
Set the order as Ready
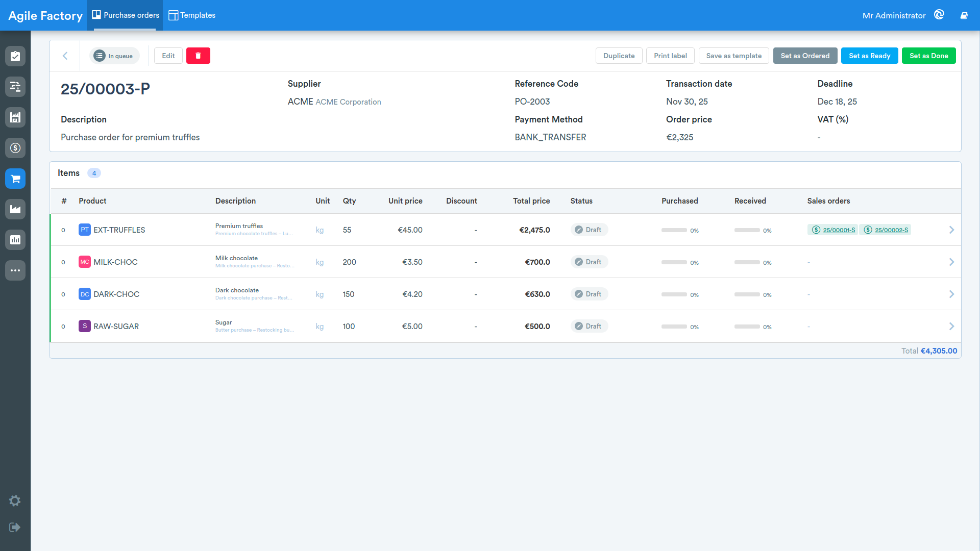click(x=869, y=56)
